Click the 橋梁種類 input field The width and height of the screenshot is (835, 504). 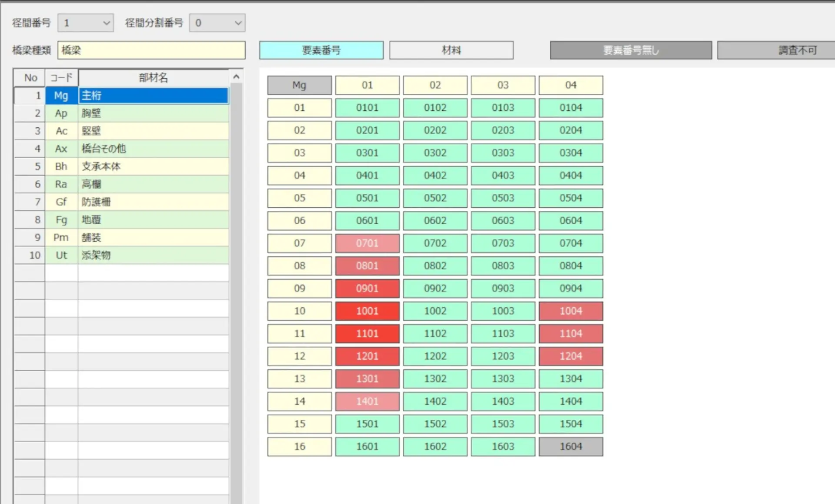(x=151, y=50)
